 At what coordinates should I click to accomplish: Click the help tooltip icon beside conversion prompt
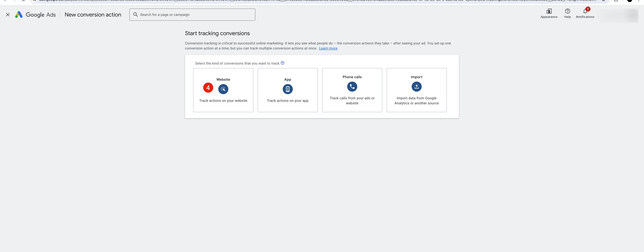point(282,63)
